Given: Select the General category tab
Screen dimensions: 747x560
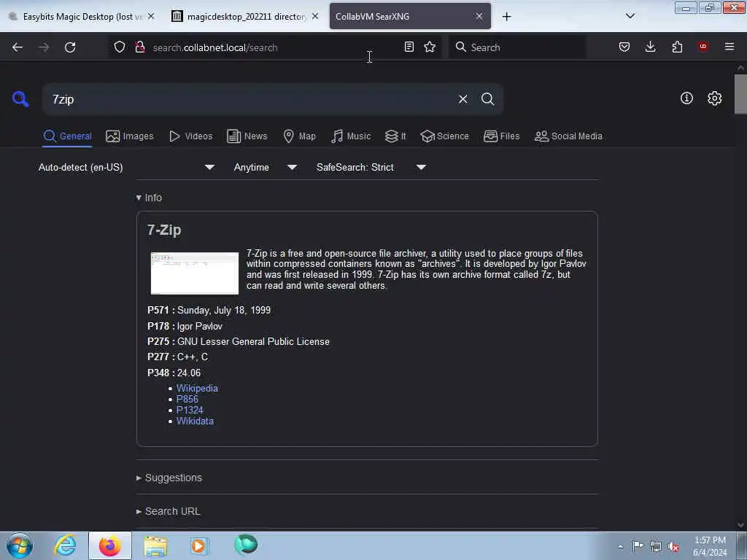Looking at the screenshot, I should coord(67,136).
